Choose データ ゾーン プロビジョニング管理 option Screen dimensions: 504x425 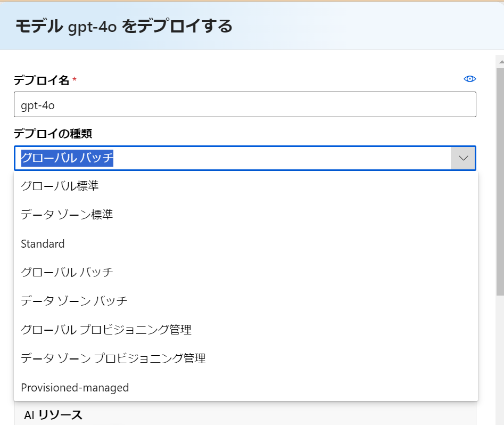point(246,358)
